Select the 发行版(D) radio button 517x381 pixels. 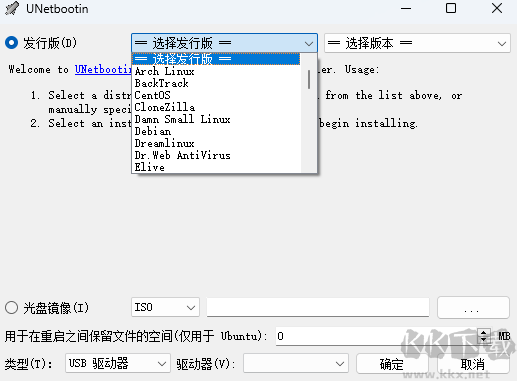tap(12, 43)
